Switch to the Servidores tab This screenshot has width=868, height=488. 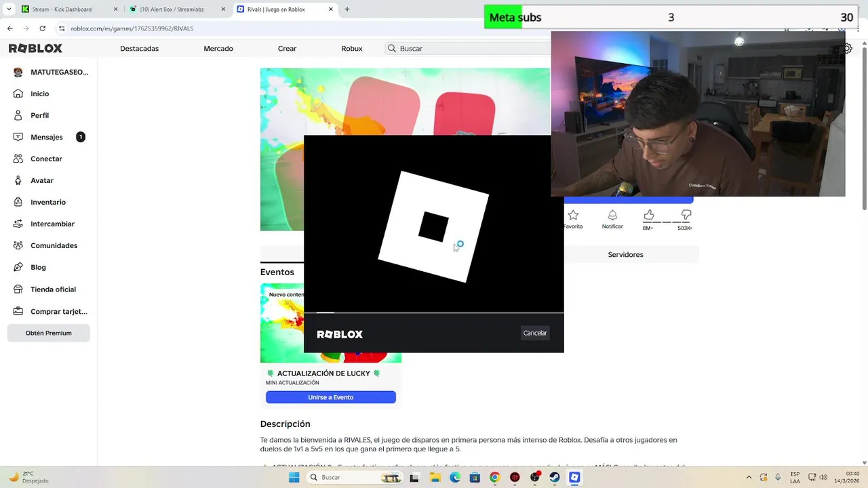[625, 254]
